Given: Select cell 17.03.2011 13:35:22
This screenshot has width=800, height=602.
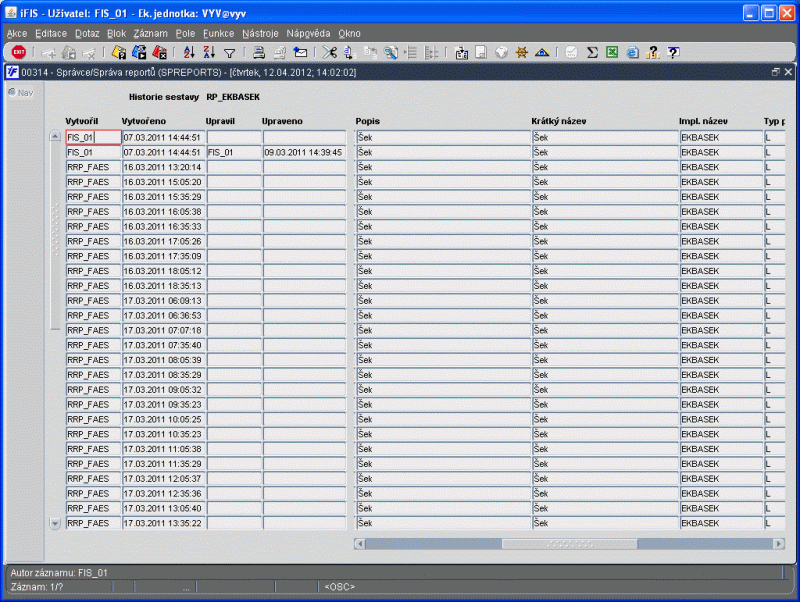Looking at the screenshot, I should click(x=164, y=523).
